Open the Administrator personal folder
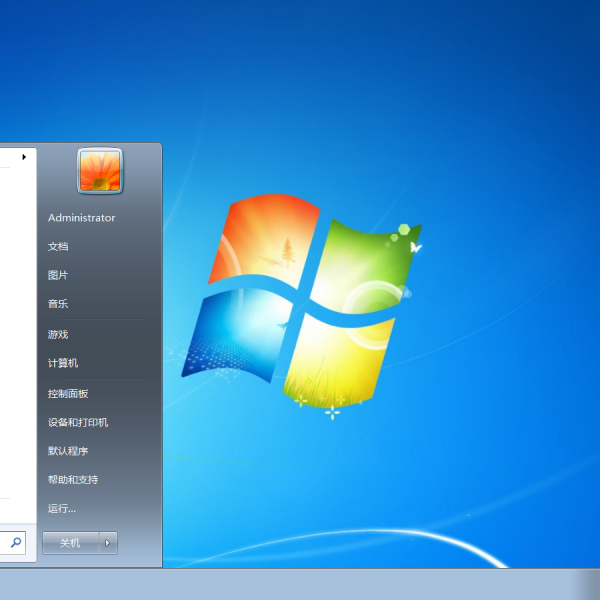The image size is (600, 600). (82, 218)
